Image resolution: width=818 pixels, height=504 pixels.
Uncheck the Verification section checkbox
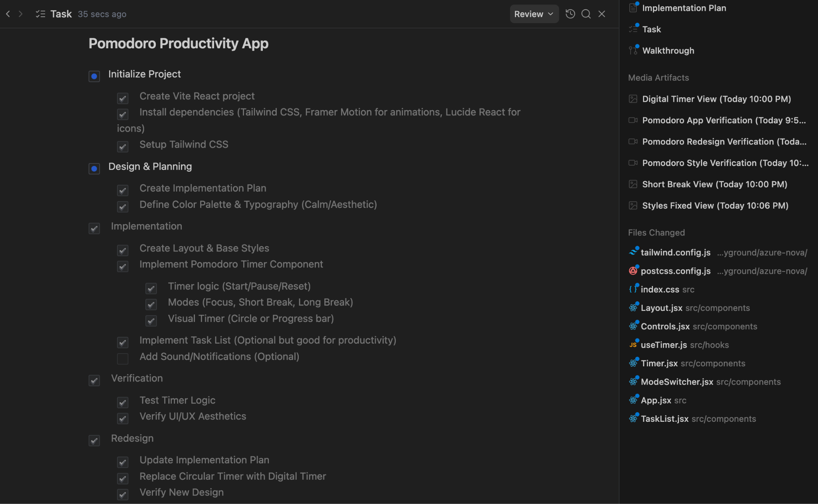pos(94,380)
